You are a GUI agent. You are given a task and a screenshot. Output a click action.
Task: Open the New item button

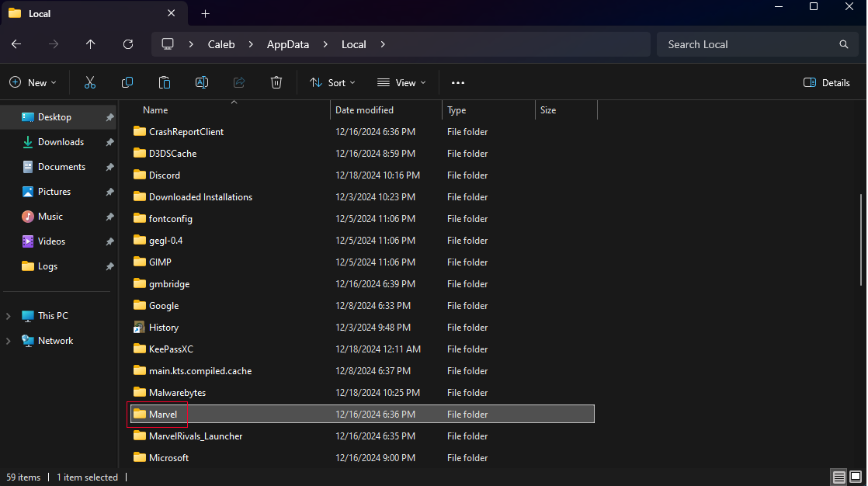tap(33, 82)
